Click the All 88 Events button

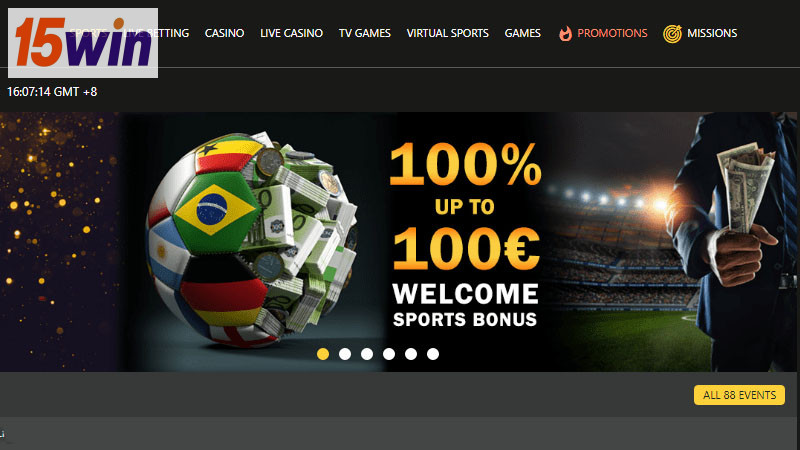pos(739,395)
